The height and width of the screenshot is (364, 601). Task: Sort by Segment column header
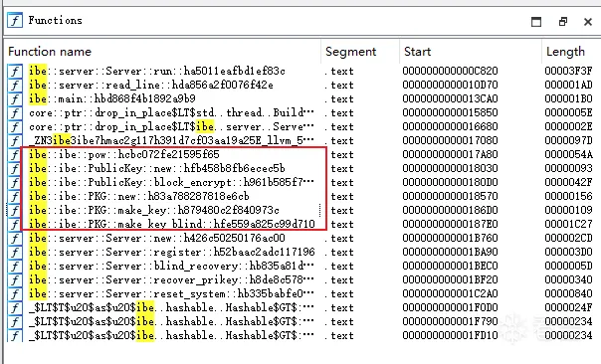[x=350, y=52]
